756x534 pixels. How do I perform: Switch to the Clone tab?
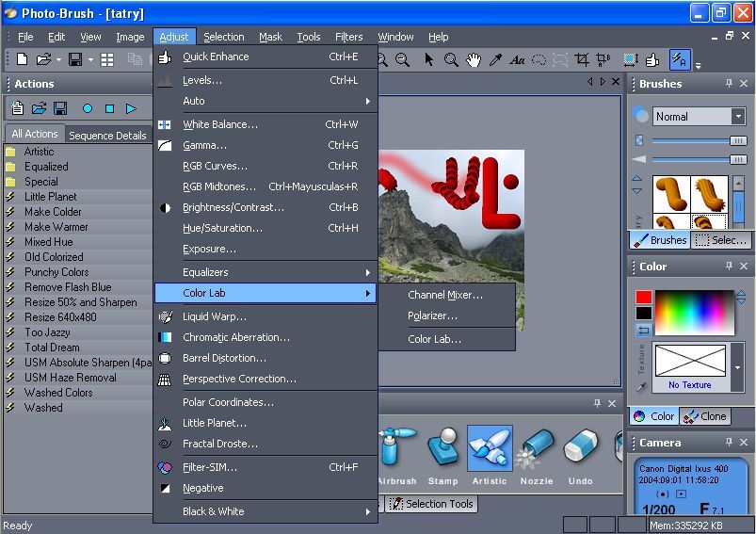(705, 416)
